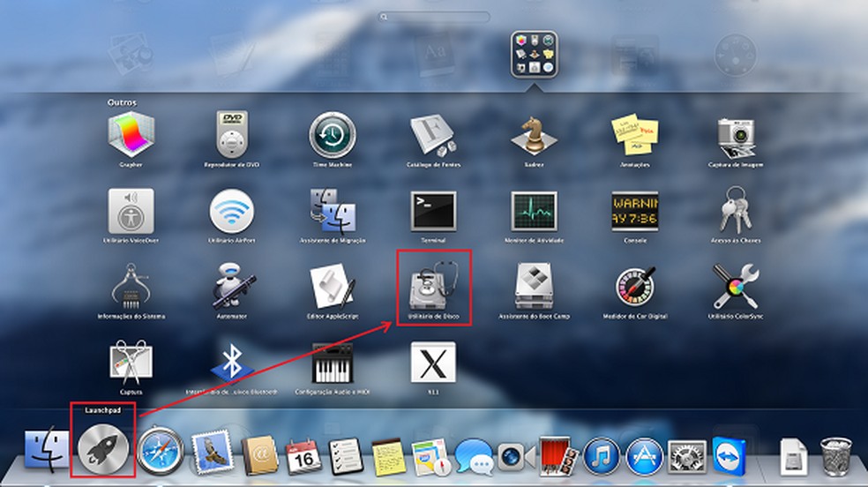This screenshot has height=487, width=868.
Task: Open App Store in the Dock
Action: coord(644,457)
